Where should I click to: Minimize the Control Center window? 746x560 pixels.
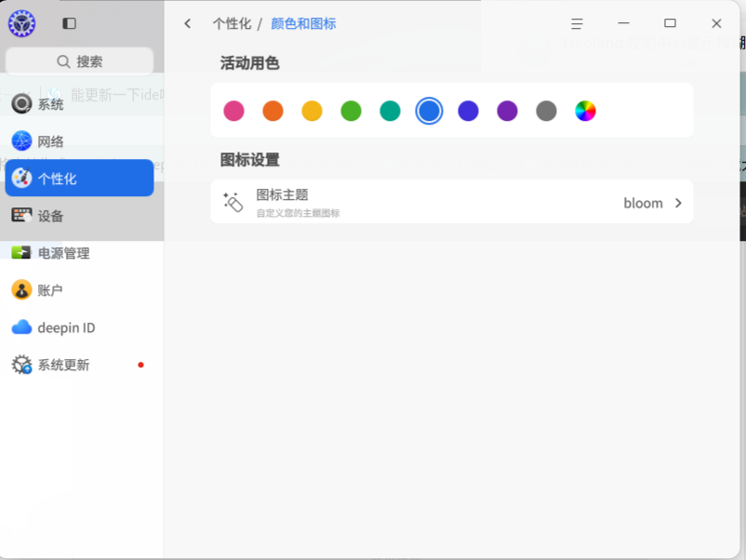(624, 23)
